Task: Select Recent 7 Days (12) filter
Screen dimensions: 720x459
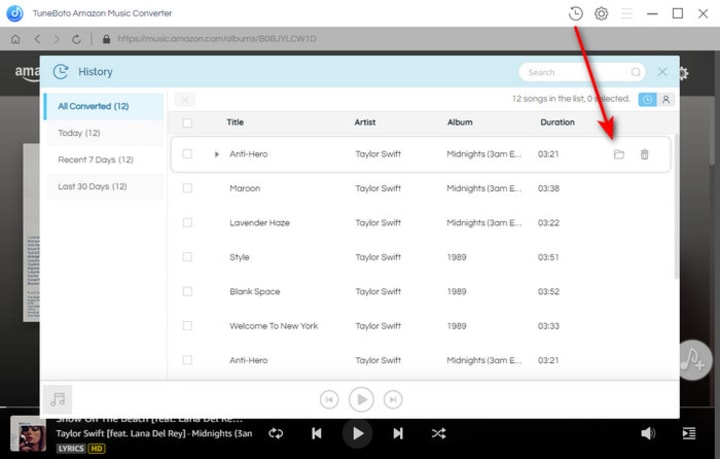Action: 105,160
